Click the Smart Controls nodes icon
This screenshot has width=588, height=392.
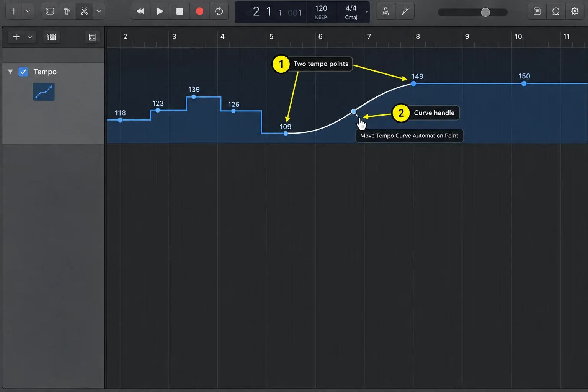click(84, 11)
